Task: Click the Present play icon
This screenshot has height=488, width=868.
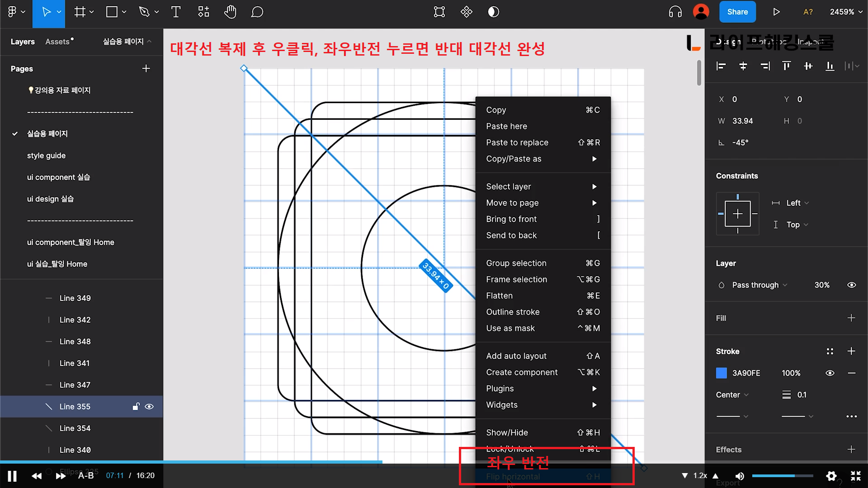Action: [x=776, y=12]
